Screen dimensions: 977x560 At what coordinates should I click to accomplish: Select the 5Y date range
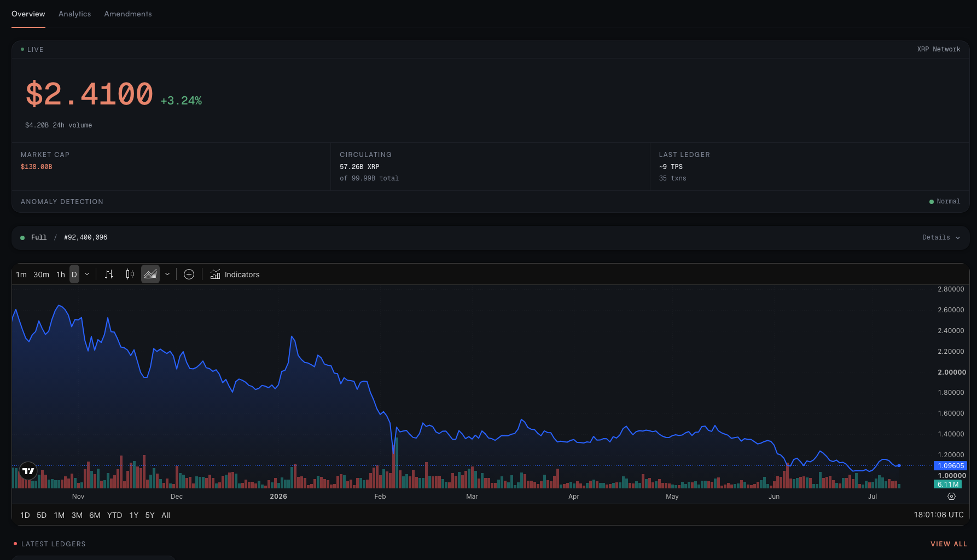pos(150,515)
